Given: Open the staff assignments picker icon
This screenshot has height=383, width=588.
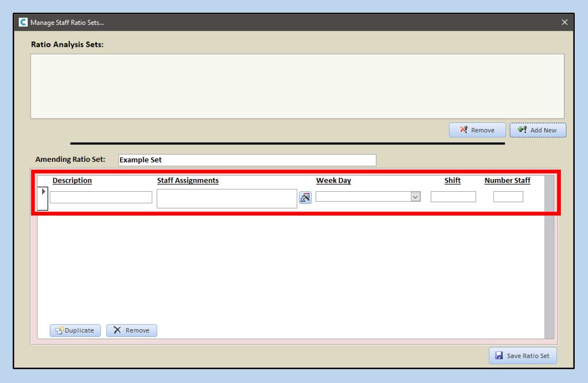Looking at the screenshot, I should click(x=305, y=198).
